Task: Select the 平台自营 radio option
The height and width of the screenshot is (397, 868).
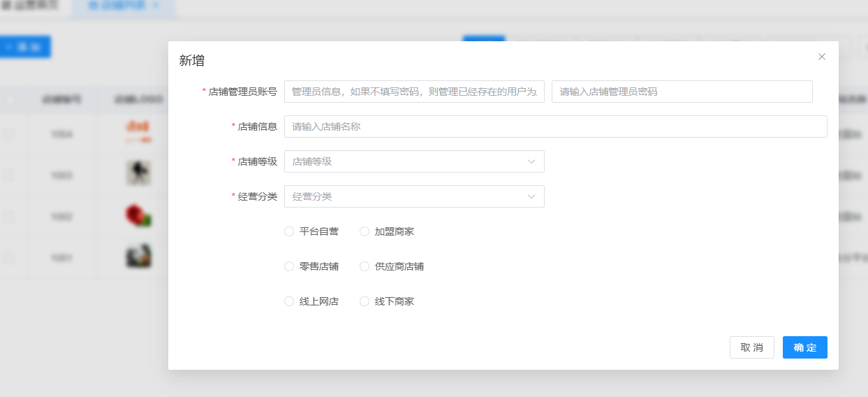Action: (289, 231)
